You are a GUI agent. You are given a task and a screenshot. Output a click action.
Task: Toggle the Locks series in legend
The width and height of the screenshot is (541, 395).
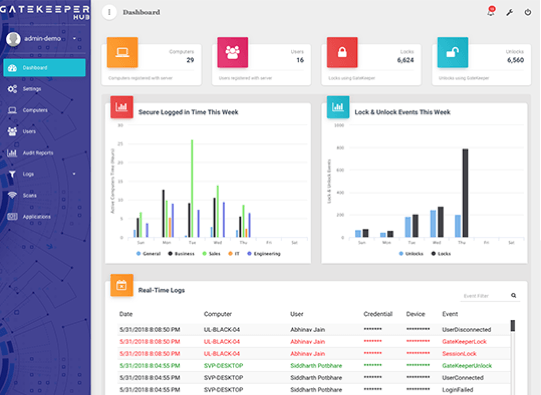click(441, 254)
